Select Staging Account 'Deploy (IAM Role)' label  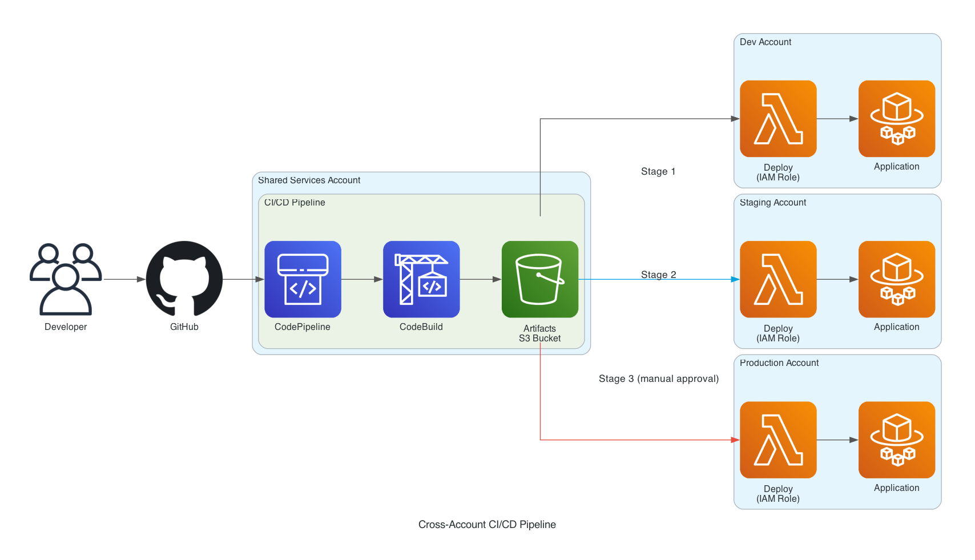pyautogui.click(x=778, y=333)
